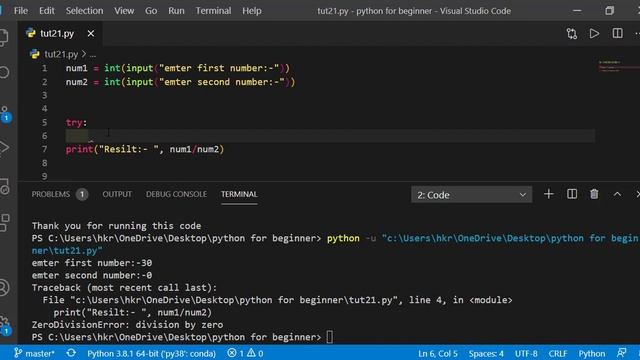
Task: Select the Terminal panel tab
Action: (239, 194)
